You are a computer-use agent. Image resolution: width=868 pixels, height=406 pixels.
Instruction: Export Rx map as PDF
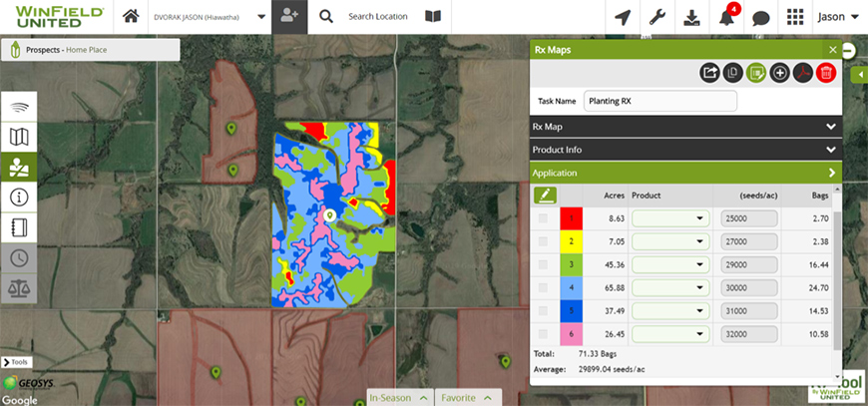802,72
